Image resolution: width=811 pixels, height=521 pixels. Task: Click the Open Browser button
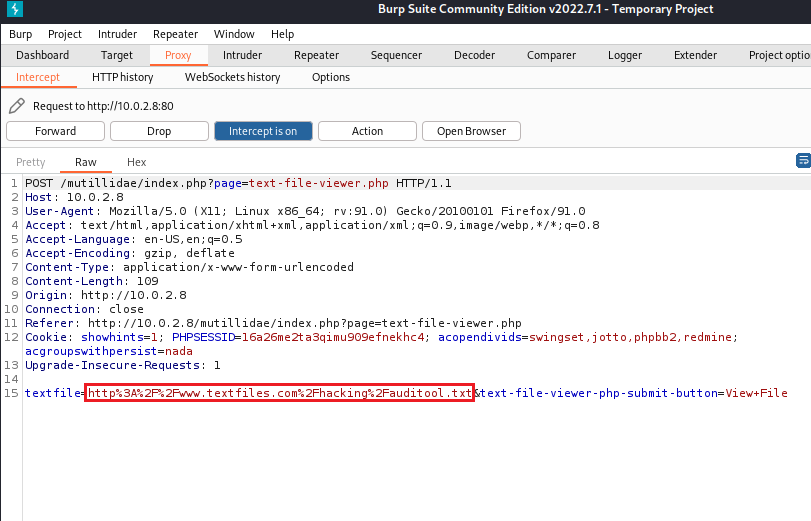(471, 131)
